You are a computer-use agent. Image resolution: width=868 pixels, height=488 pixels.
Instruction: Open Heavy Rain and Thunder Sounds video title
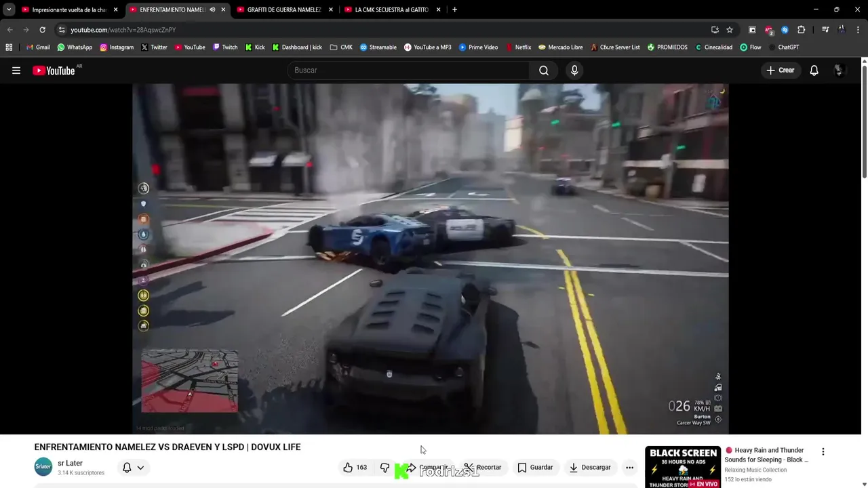[x=767, y=455]
